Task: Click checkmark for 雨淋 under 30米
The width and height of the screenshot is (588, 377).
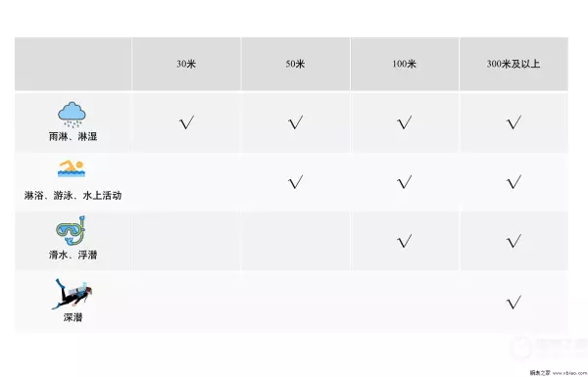Action: point(187,122)
